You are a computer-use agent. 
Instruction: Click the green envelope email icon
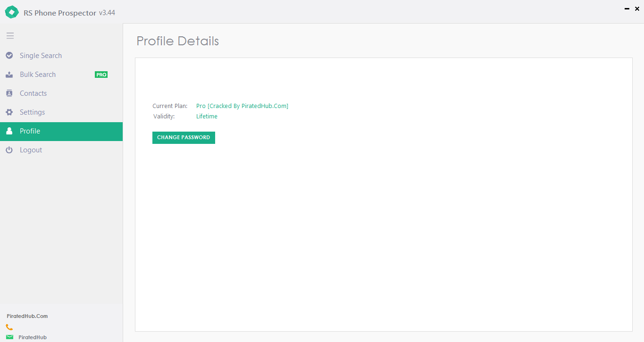coord(9,337)
